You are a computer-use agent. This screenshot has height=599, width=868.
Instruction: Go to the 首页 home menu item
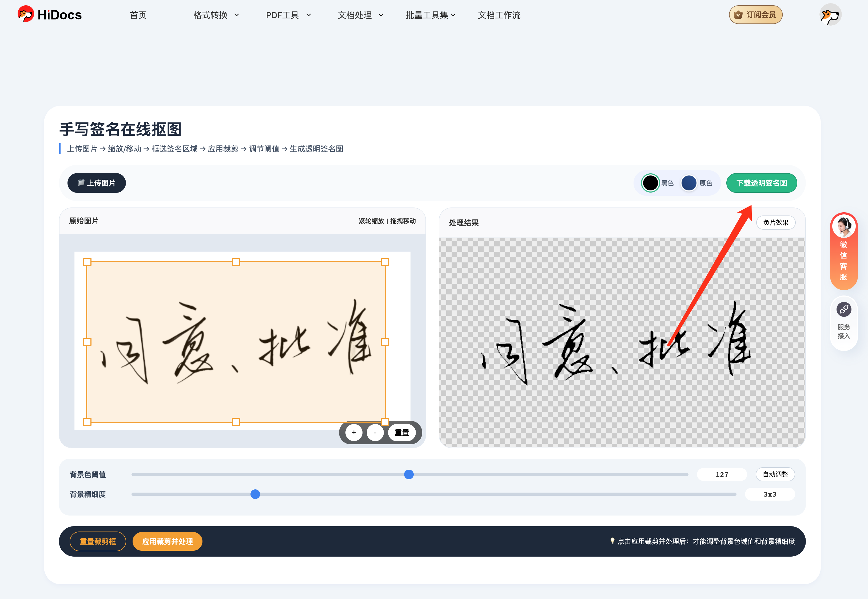(x=138, y=15)
